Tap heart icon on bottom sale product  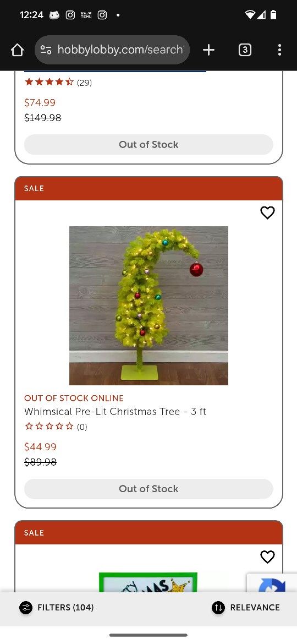click(x=267, y=556)
